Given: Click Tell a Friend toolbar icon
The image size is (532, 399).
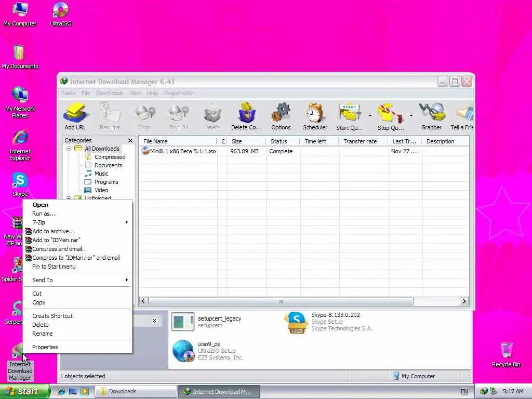Looking at the screenshot, I should click(462, 116).
